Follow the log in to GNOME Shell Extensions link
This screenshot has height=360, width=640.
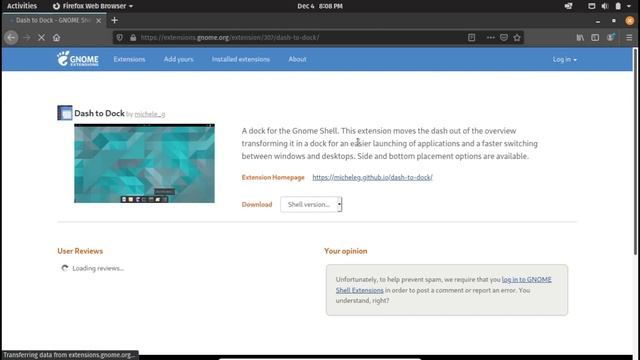click(444, 284)
